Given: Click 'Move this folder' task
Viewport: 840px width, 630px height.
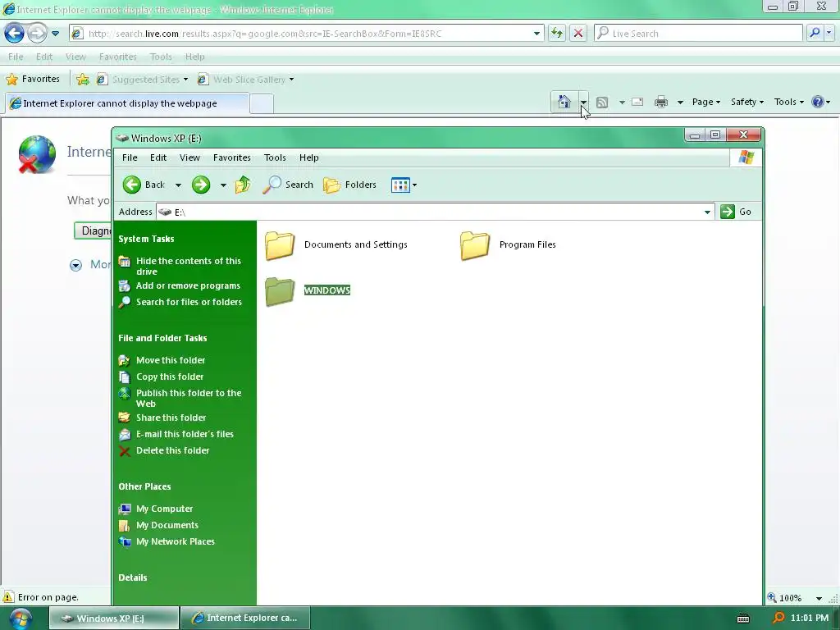Looking at the screenshot, I should 162,361.
